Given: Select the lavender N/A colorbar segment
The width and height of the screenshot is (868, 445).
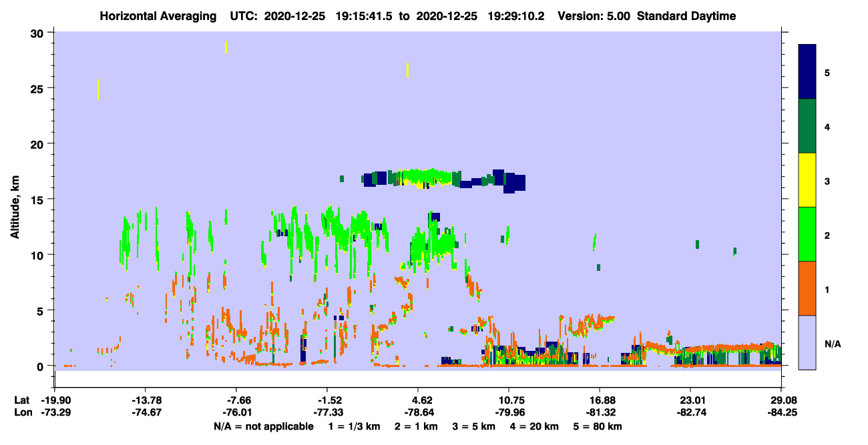Looking at the screenshot, I should coord(807,342).
